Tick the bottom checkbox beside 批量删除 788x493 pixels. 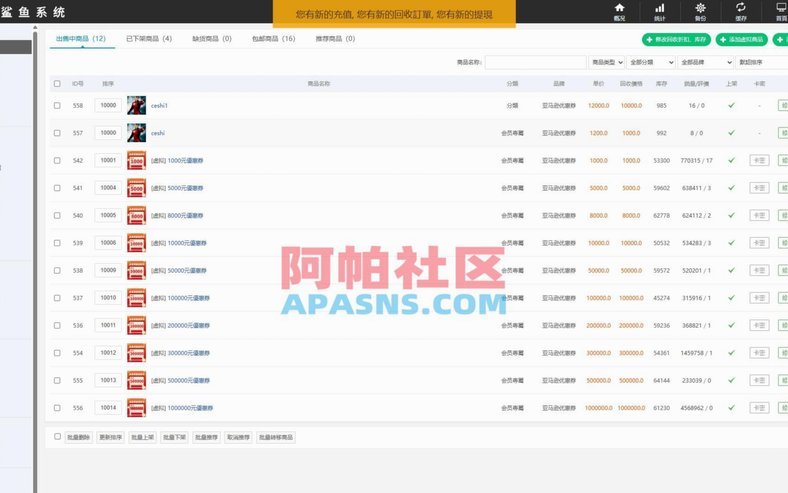tap(57, 437)
